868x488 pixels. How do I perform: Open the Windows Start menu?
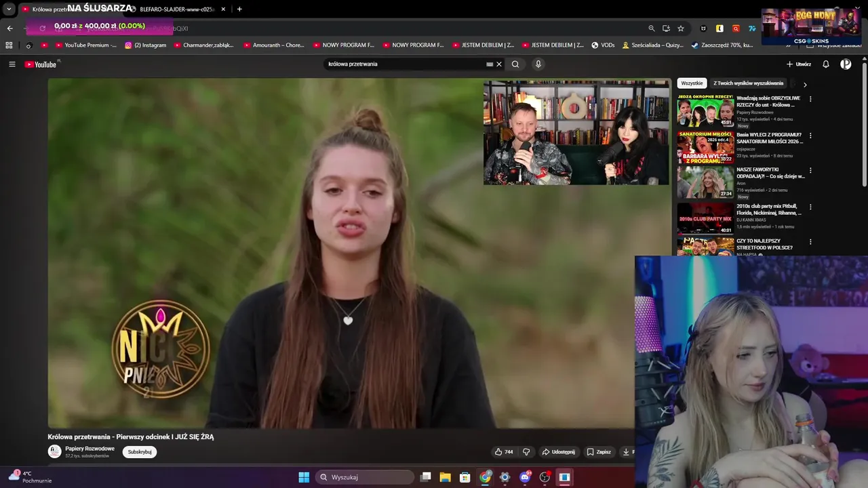pos(304,477)
